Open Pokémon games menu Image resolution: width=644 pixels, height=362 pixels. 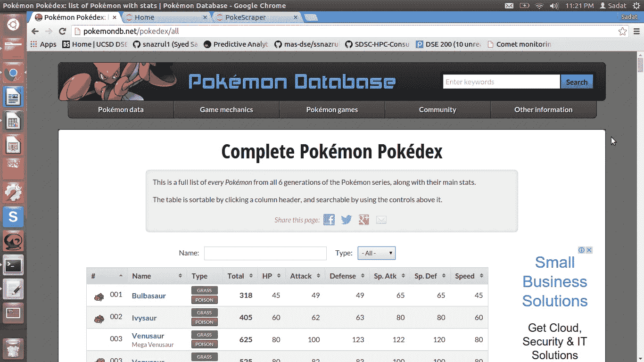332,109
